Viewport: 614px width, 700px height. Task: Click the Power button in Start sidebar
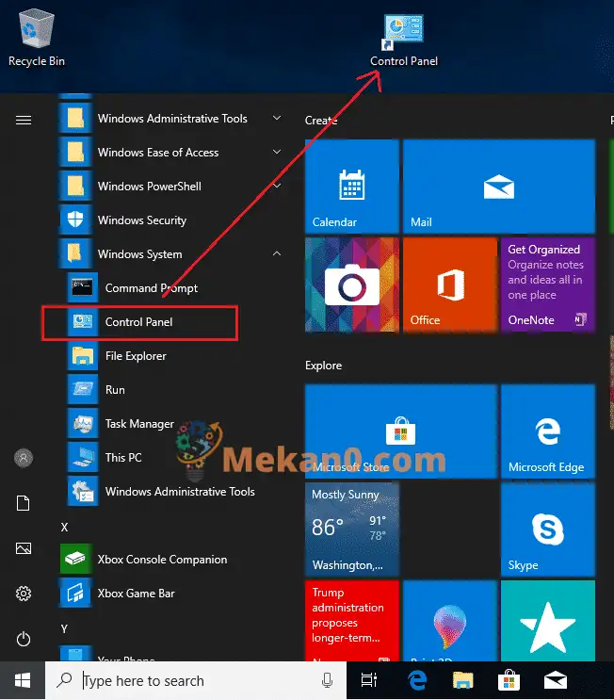coord(24,639)
